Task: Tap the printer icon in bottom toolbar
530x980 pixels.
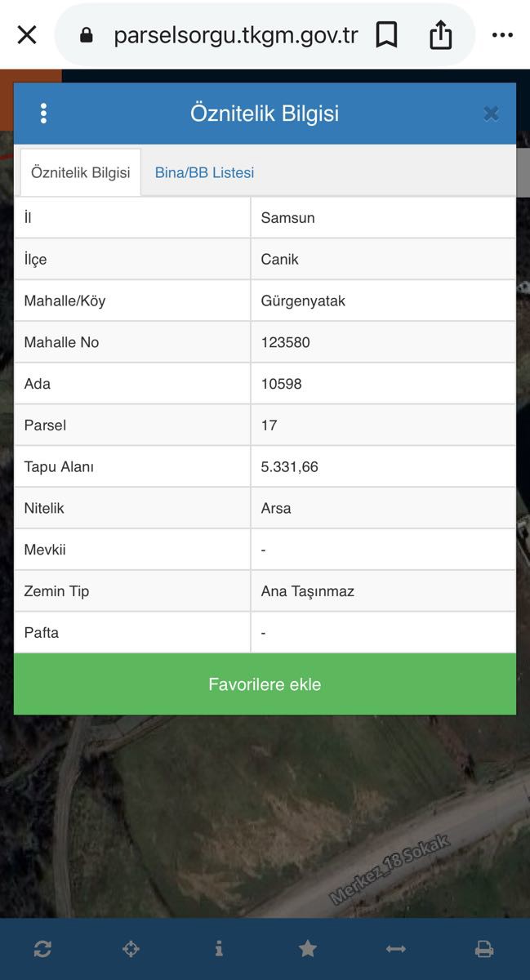Action: [x=484, y=948]
